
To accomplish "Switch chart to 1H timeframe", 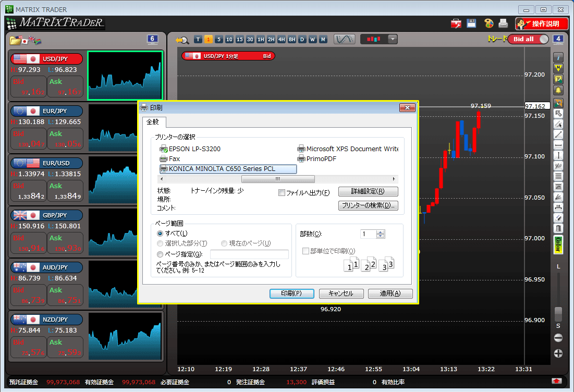I will pos(261,40).
